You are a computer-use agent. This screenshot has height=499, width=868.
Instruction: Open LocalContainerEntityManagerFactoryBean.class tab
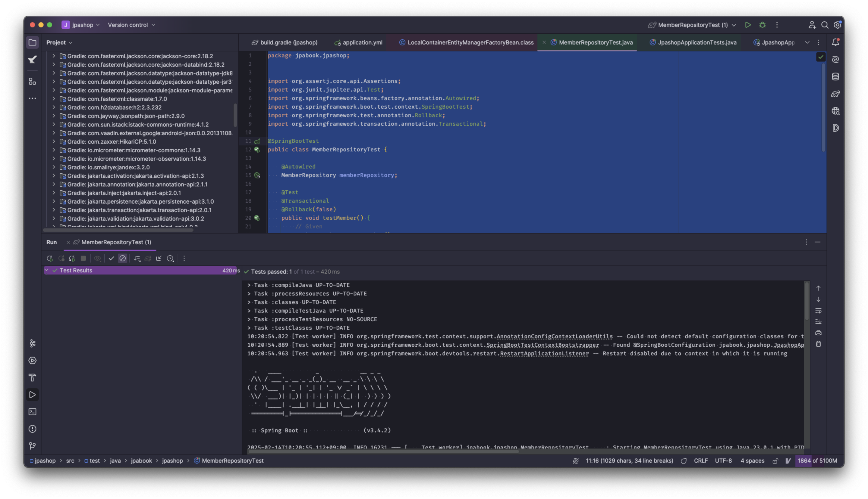pos(466,43)
